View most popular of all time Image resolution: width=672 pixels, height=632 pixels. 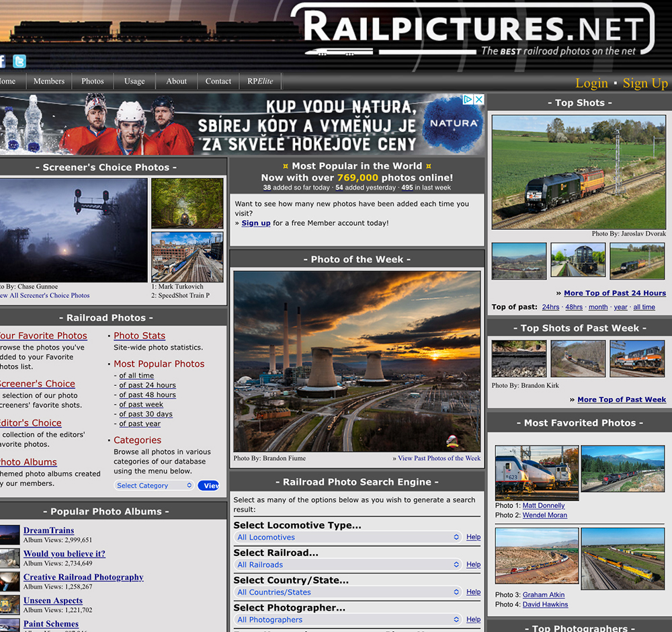pos(136,376)
